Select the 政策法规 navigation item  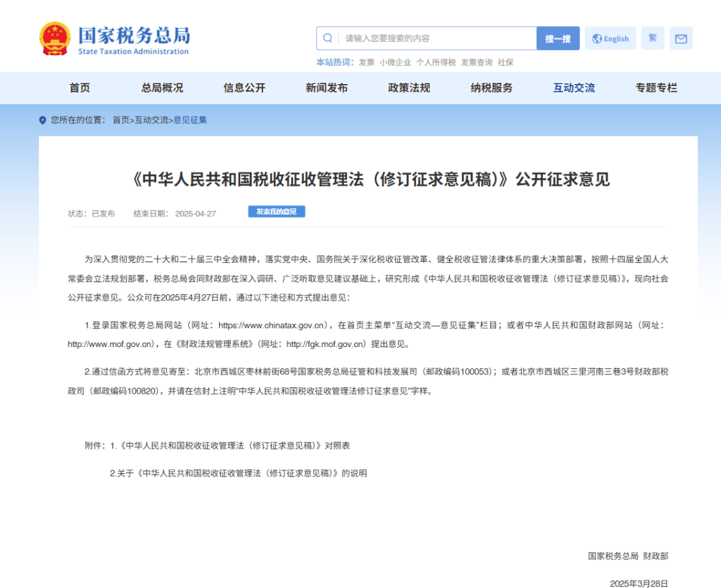408,87
